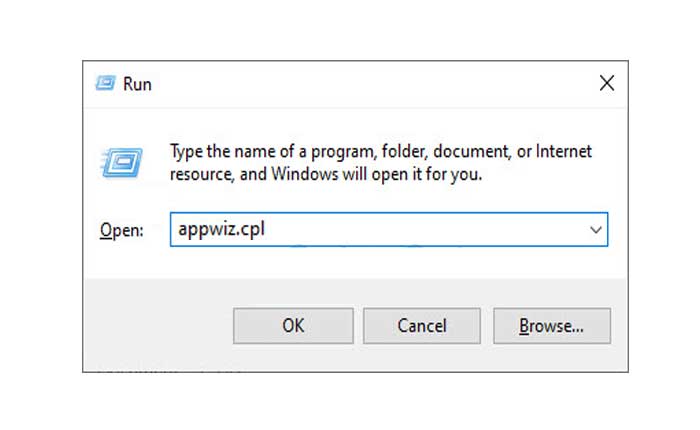Click the "Run" title text
The height and width of the screenshot is (430, 700).
137,84
